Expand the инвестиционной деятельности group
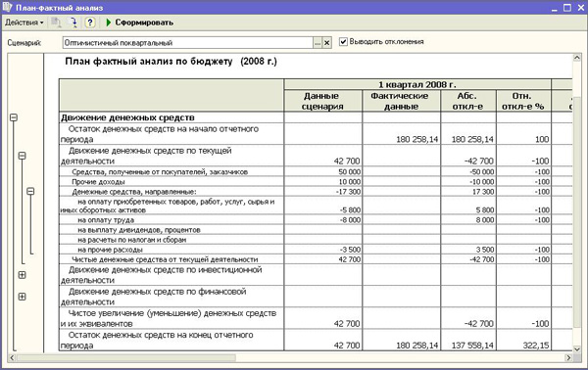Screen dimensions: 588x370 coord(23,275)
